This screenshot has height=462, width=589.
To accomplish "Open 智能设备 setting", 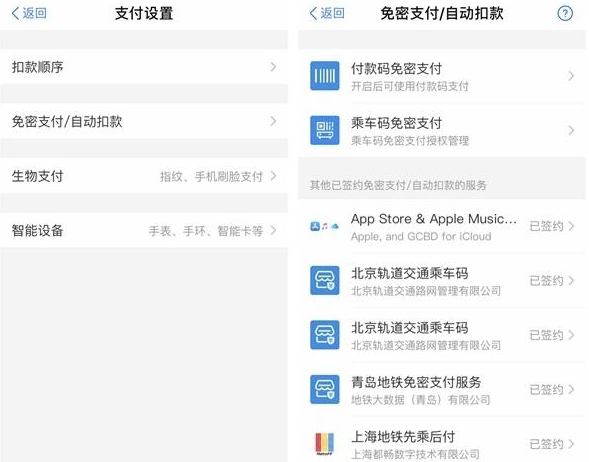I will click(x=144, y=230).
